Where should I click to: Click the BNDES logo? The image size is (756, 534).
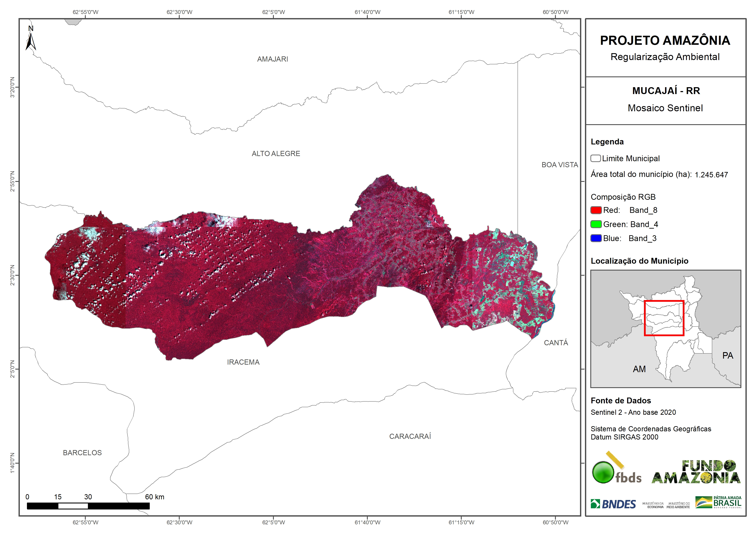pos(613,504)
